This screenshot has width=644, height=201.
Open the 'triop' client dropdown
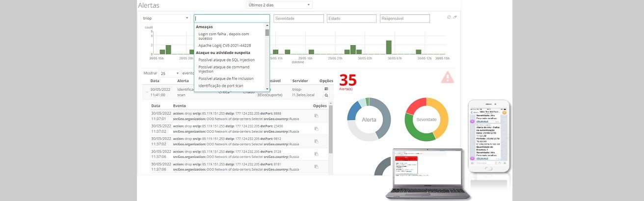(x=165, y=18)
